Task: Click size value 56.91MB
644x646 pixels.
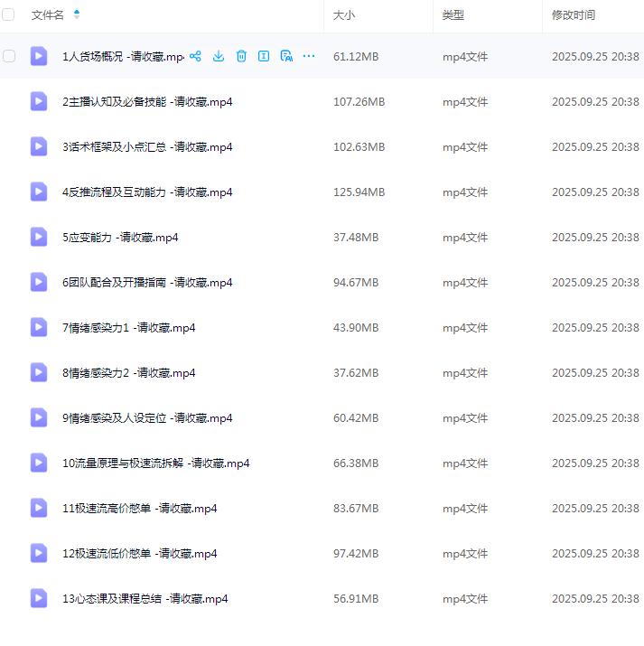Action: tap(356, 599)
